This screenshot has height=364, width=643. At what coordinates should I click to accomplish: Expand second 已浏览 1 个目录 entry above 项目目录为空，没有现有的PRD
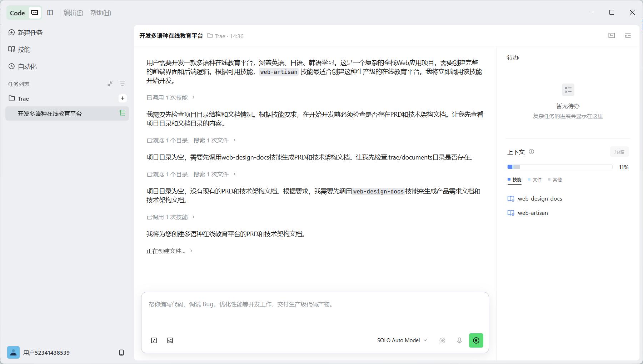pos(191,174)
